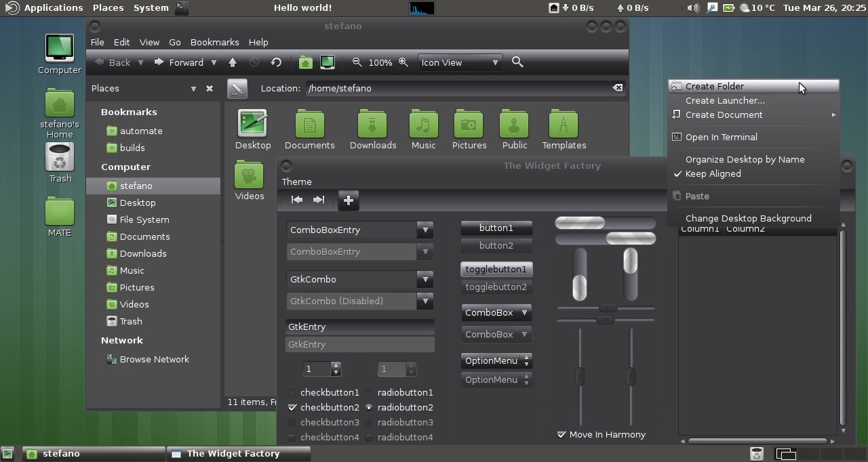
Task: Click the zoom-in icon beside 100%
Action: (x=403, y=62)
